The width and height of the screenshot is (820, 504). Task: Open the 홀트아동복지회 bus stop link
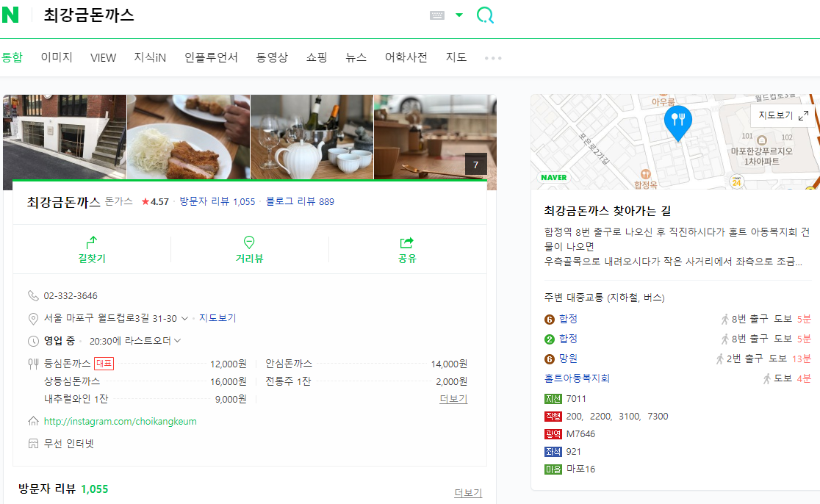point(577,378)
